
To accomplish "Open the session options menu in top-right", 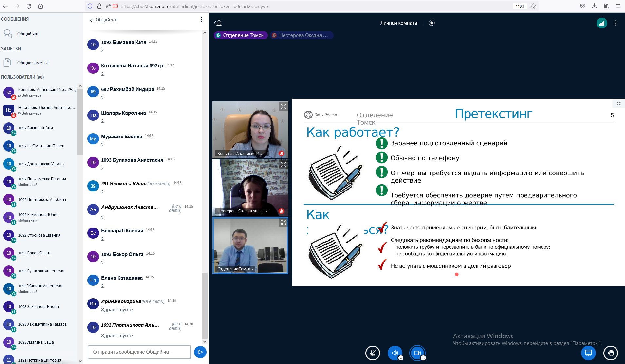I will click(x=616, y=23).
